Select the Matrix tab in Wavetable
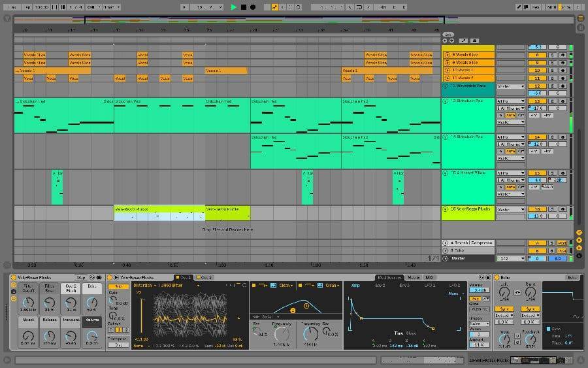Screen dimensions: 588x368 point(414,278)
